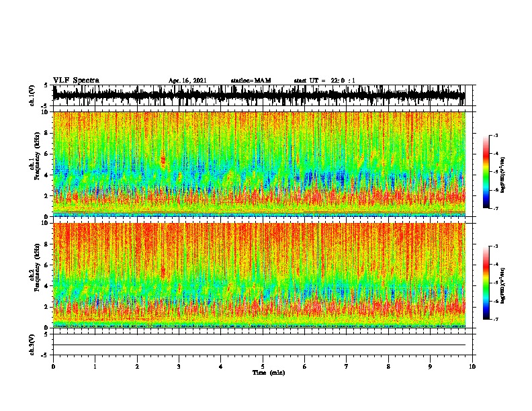Click the time axis tick "7"
The image size is (532, 411).
pos(347,367)
